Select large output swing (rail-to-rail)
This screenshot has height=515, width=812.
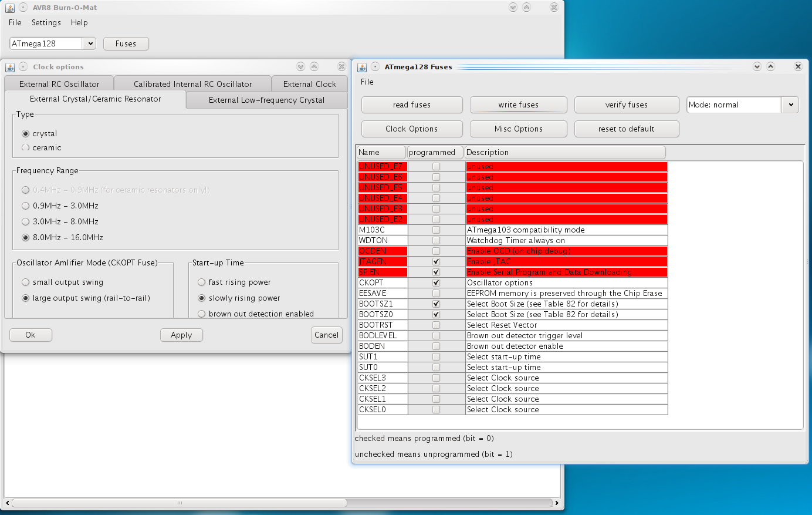click(25, 298)
